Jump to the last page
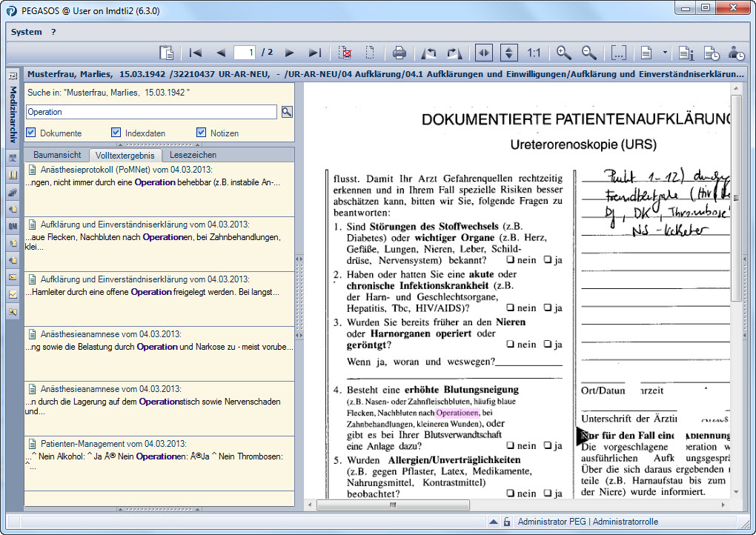 (x=314, y=53)
